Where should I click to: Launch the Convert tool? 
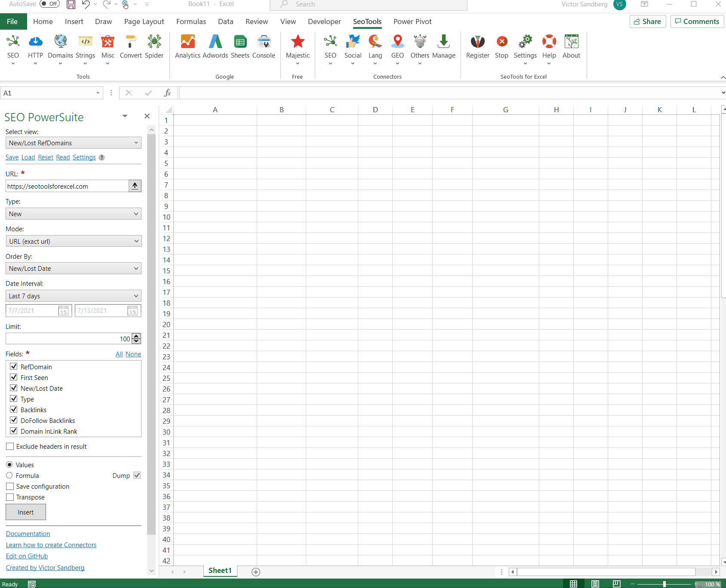coord(131,47)
